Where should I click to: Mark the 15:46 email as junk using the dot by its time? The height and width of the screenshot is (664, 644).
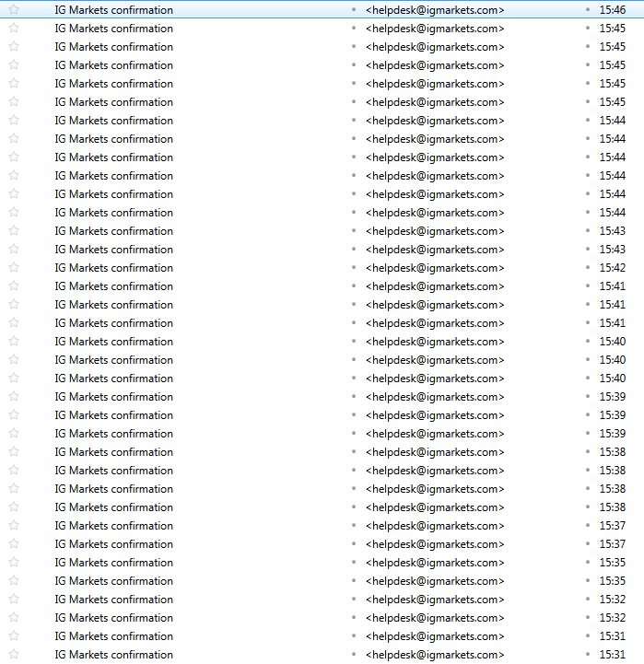pyautogui.click(x=588, y=9)
